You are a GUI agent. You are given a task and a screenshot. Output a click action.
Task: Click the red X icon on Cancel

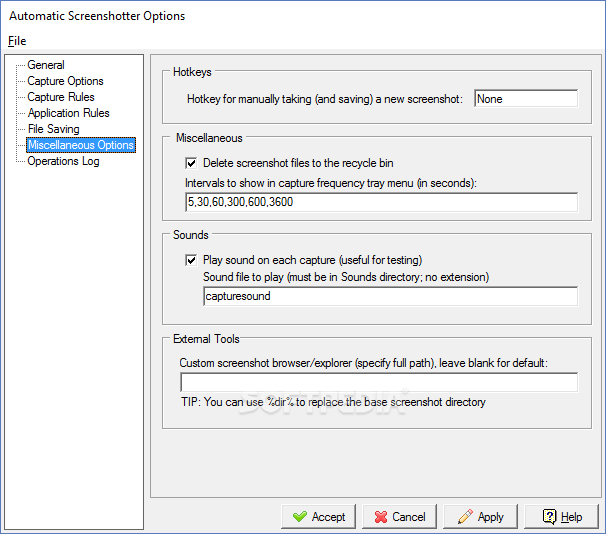click(381, 517)
